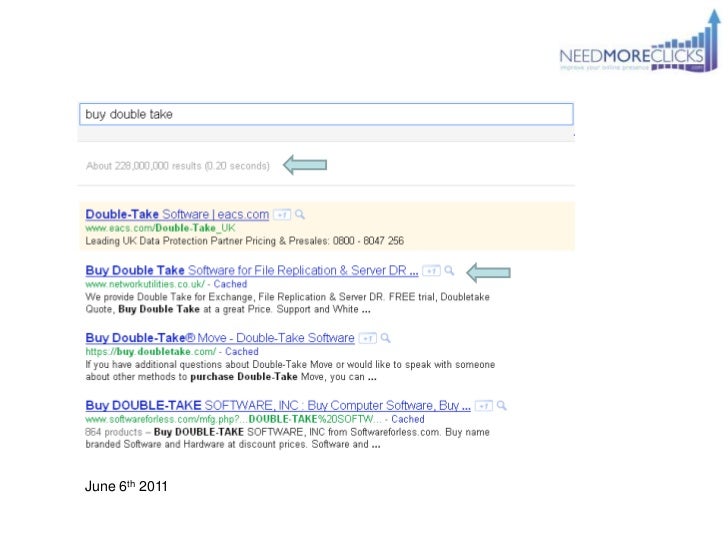Click preview magnifier beside DOUBLE-TAKE SOFTWARE, INC result
This screenshot has width=728, height=546.
tap(501, 405)
